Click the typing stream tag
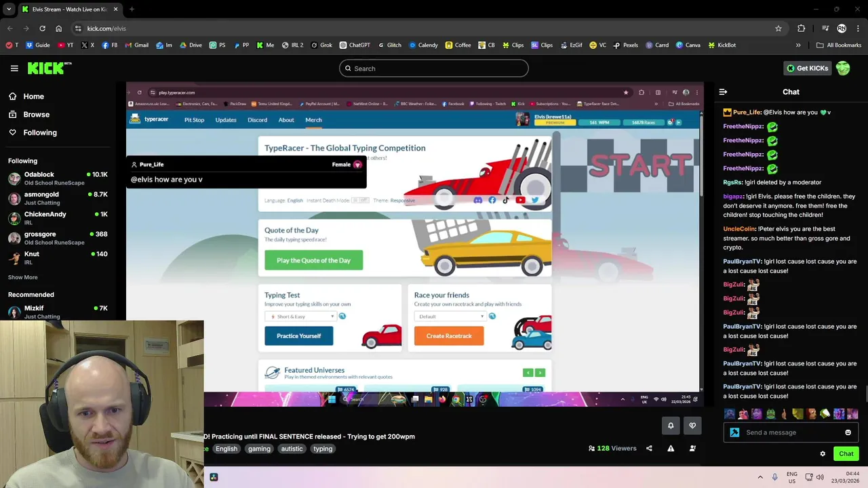 [x=323, y=449]
